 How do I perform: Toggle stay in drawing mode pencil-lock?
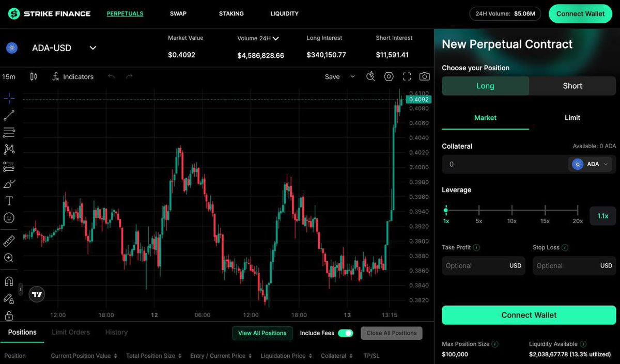click(x=9, y=298)
